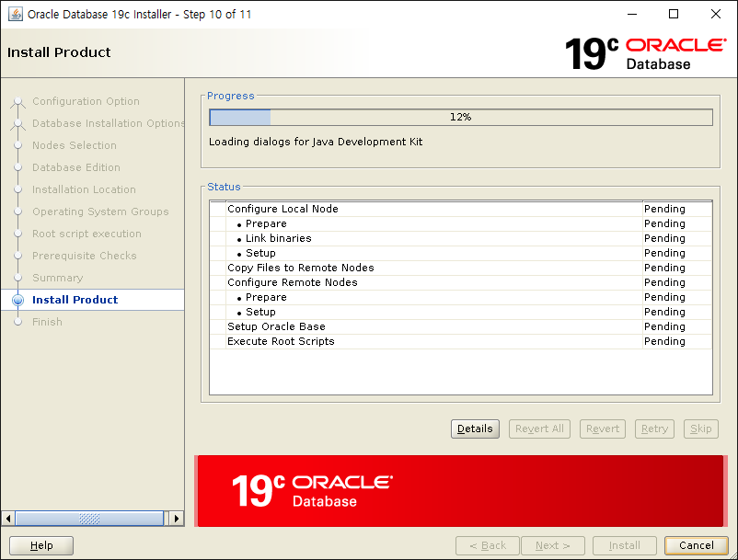This screenshot has width=738, height=560.
Task: Click the sidebar horizontal scrollbar thumb
Action: (x=89, y=519)
